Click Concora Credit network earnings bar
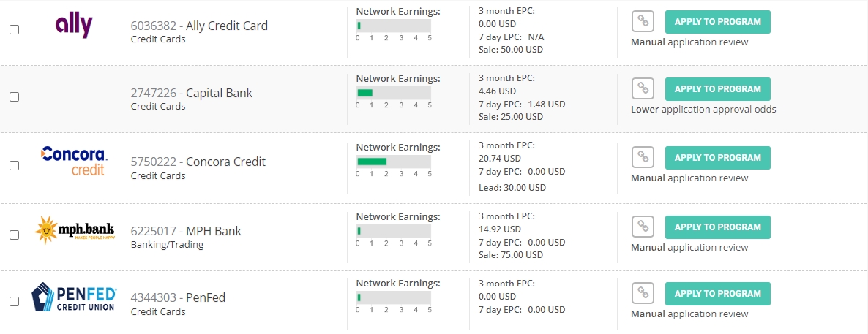 (x=394, y=162)
